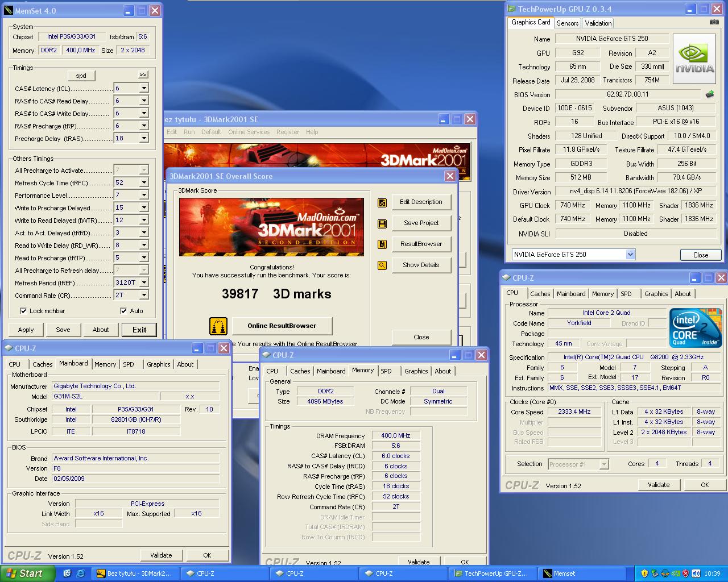Open SPD tab in the CPU-Z Memory window
728x582 pixels.
(386, 371)
